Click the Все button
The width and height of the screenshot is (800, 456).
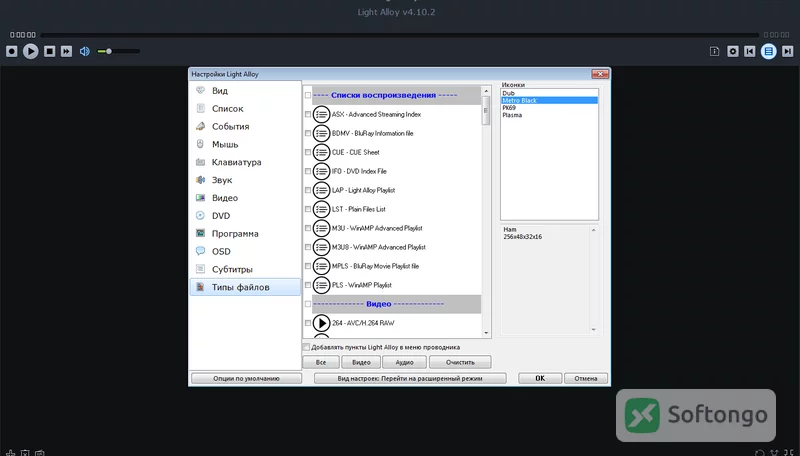click(321, 362)
